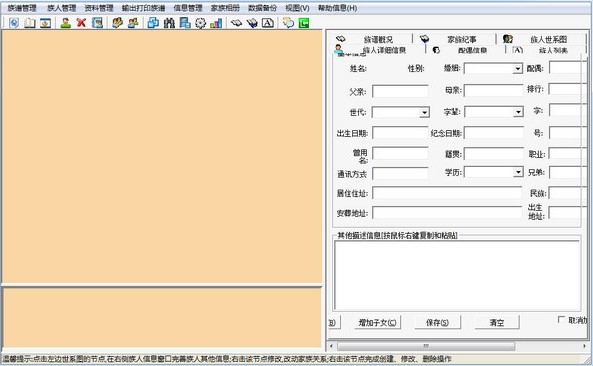Click the two people group icon

pyautogui.click(x=133, y=23)
